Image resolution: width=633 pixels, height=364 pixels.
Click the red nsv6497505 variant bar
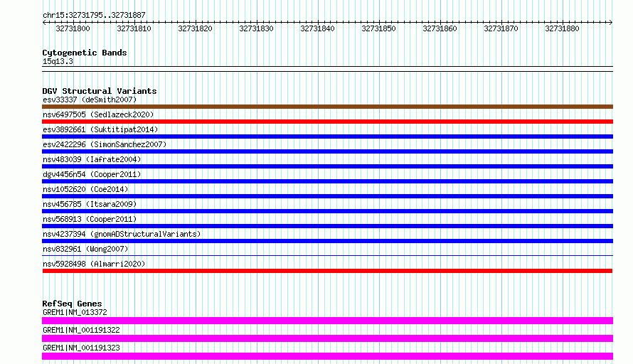coord(327,122)
